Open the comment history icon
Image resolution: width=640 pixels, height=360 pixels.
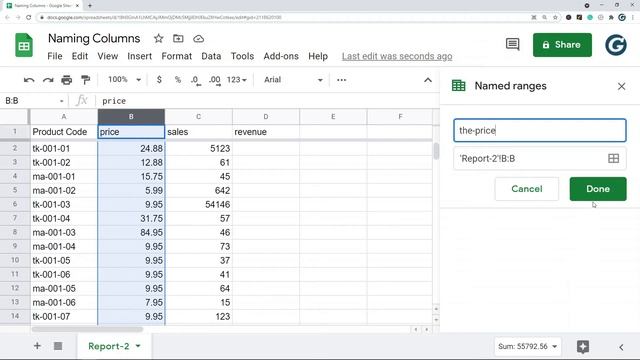(x=512, y=44)
